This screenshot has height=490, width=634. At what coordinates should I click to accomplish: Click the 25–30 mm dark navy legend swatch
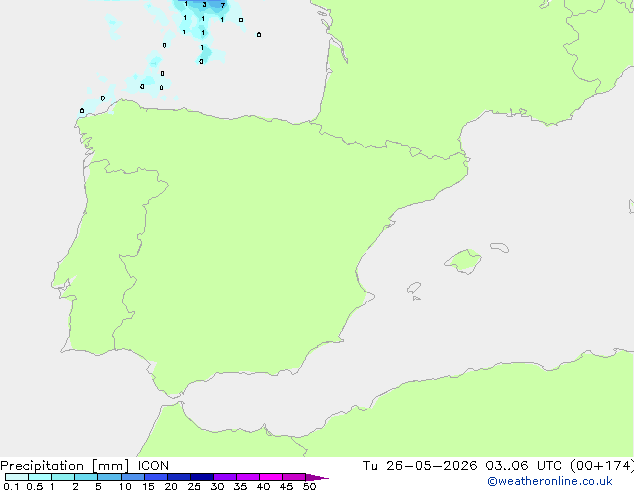tap(202, 477)
